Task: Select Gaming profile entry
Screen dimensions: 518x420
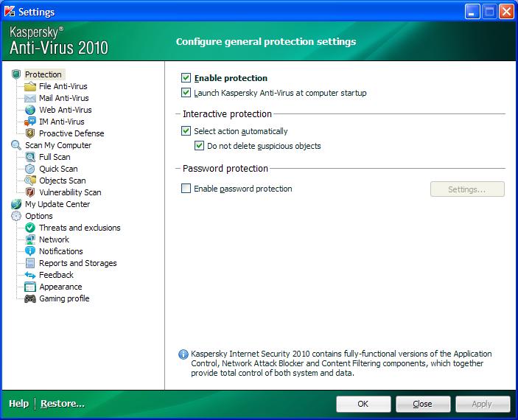Action: click(64, 298)
